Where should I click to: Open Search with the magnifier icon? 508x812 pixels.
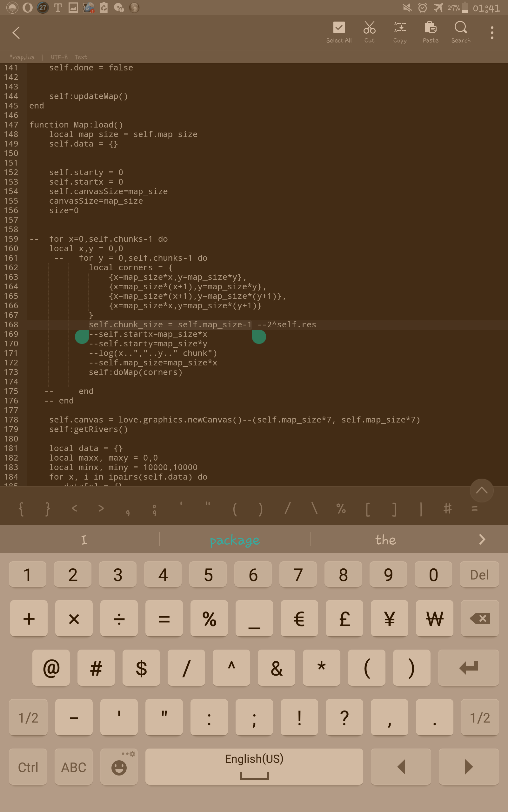pos(461,33)
